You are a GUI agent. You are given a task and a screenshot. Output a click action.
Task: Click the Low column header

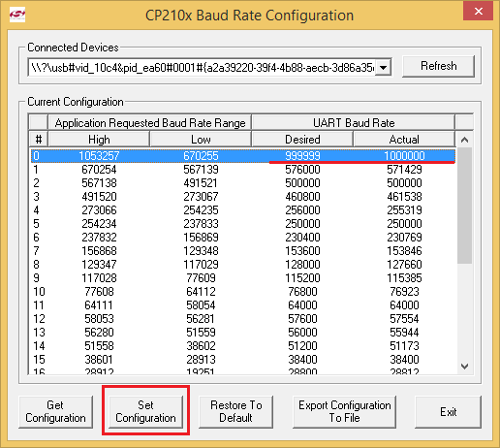201,140
